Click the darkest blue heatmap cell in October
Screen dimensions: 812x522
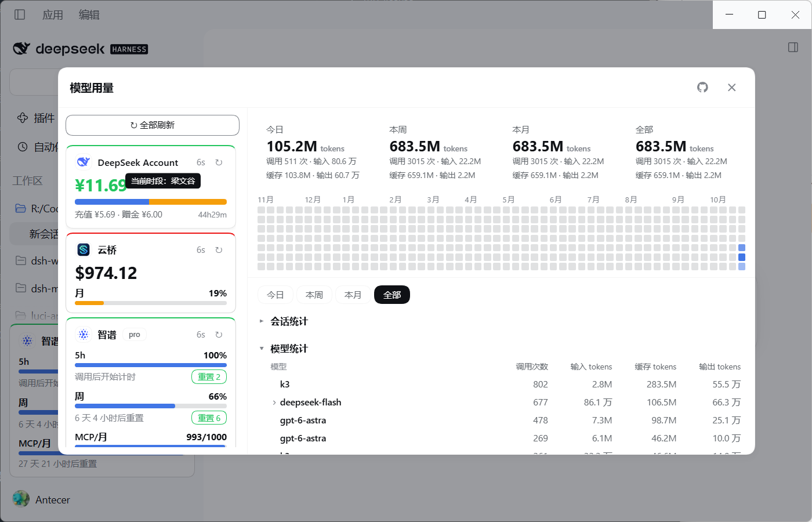(742, 257)
